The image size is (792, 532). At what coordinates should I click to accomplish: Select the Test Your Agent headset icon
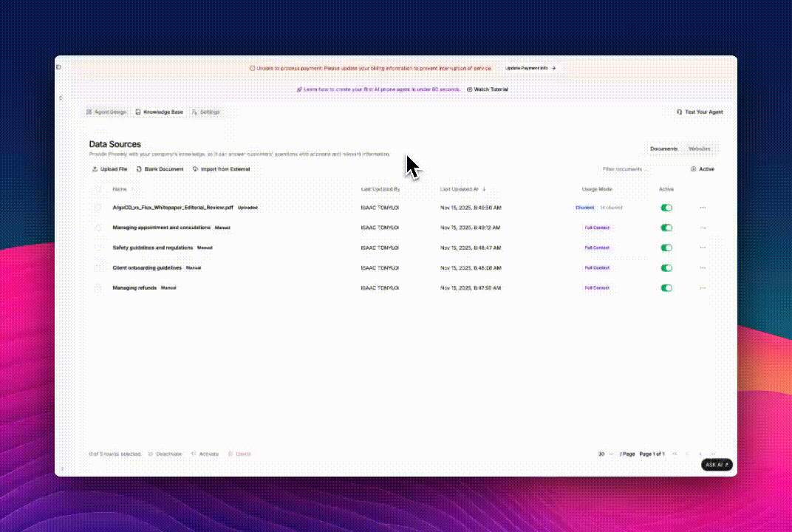coord(679,112)
